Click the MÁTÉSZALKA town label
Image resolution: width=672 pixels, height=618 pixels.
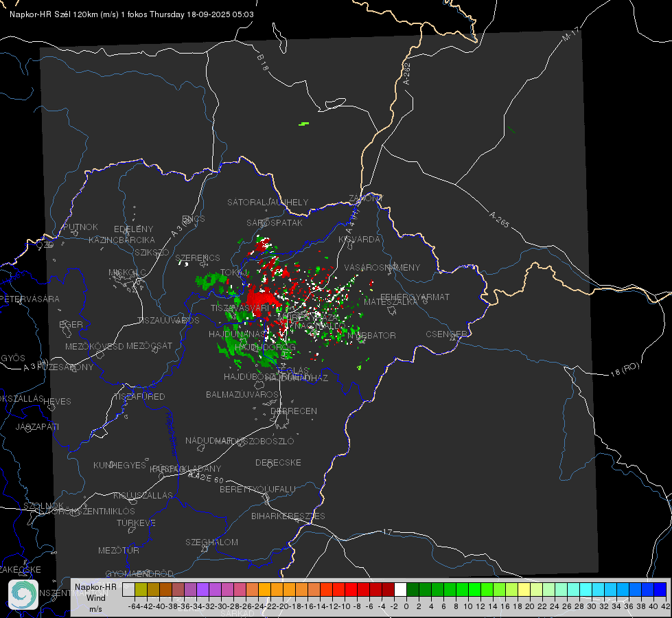click(x=391, y=302)
